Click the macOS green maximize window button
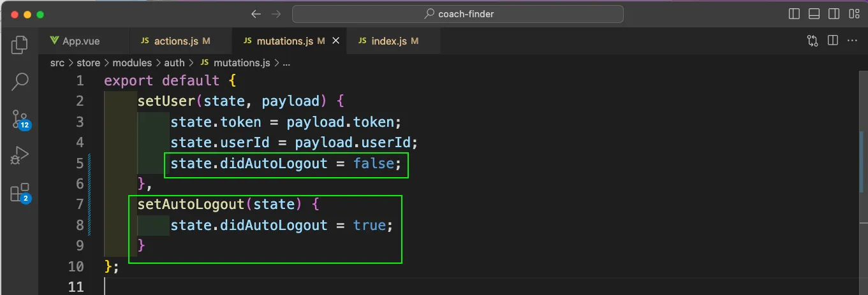Viewport: 868px width, 295px height. [x=40, y=14]
